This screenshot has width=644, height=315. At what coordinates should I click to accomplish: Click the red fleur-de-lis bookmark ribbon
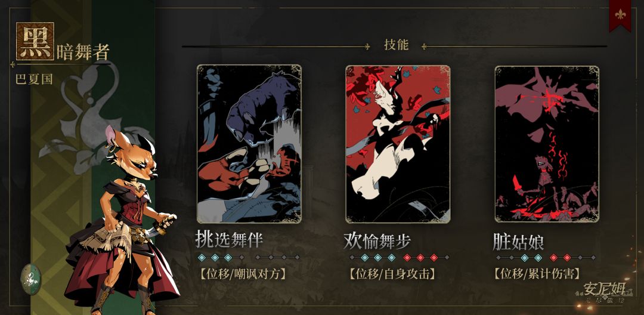tap(620, 14)
